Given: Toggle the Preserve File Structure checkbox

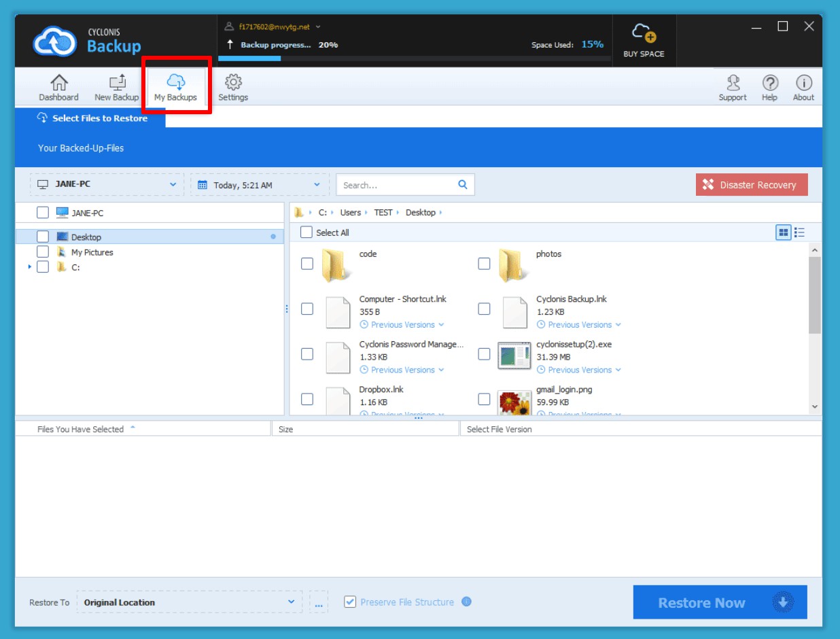Looking at the screenshot, I should [x=350, y=602].
